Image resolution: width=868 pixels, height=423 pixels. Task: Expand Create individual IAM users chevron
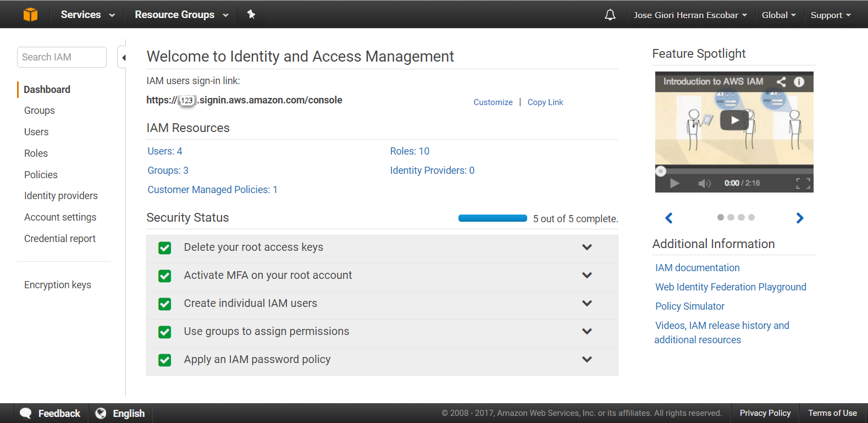587,304
